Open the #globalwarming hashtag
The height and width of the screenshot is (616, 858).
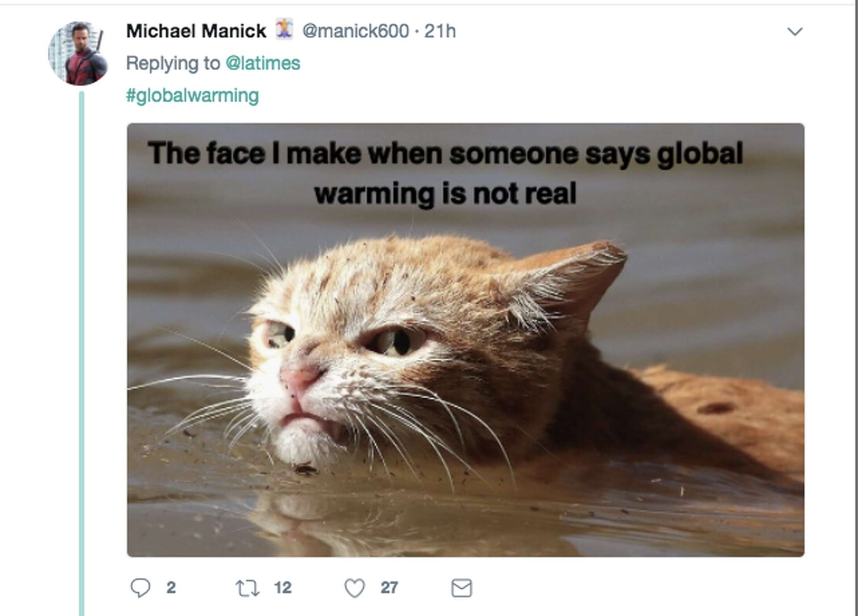pyautogui.click(x=191, y=95)
